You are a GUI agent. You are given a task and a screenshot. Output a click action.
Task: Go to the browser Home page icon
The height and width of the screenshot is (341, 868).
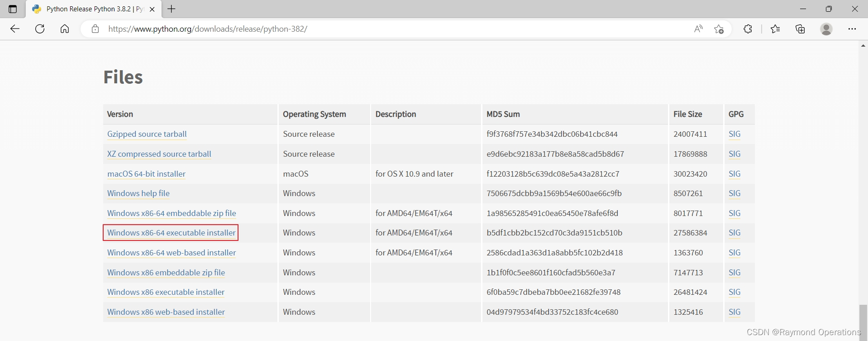pos(65,29)
